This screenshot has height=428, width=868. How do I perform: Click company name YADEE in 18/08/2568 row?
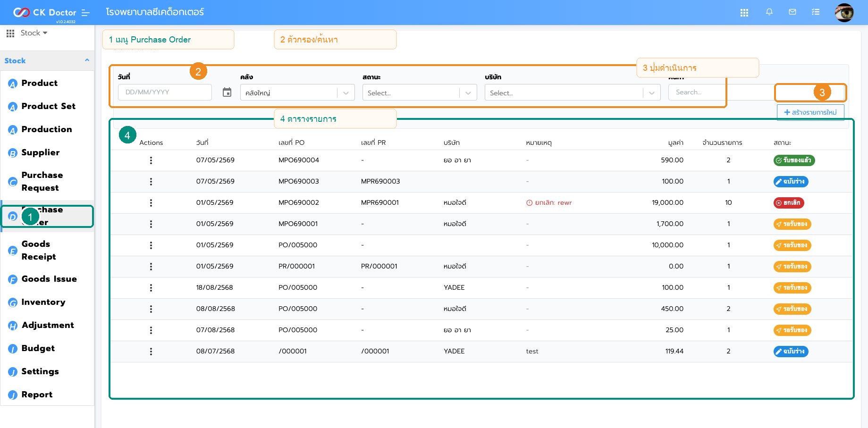pos(454,287)
